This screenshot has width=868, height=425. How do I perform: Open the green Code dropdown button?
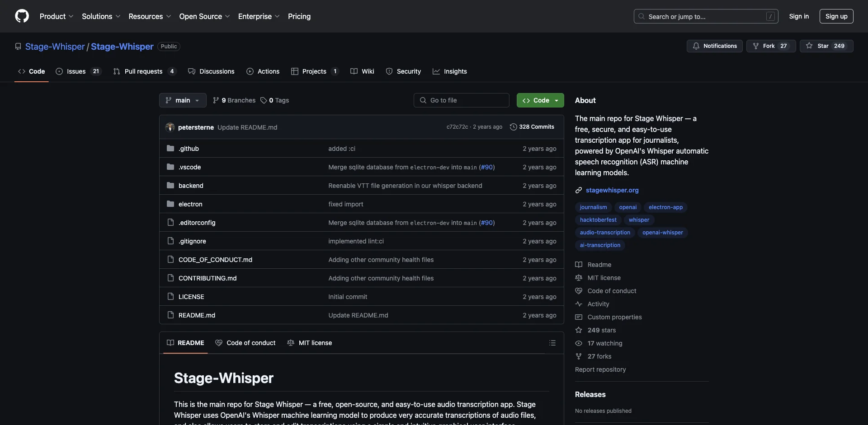(540, 100)
